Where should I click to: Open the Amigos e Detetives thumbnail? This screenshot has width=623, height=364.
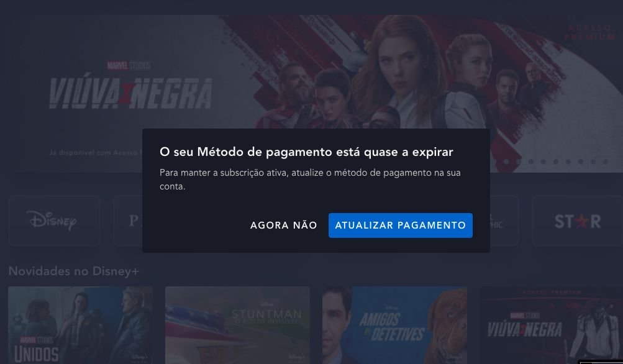[394, 325]
